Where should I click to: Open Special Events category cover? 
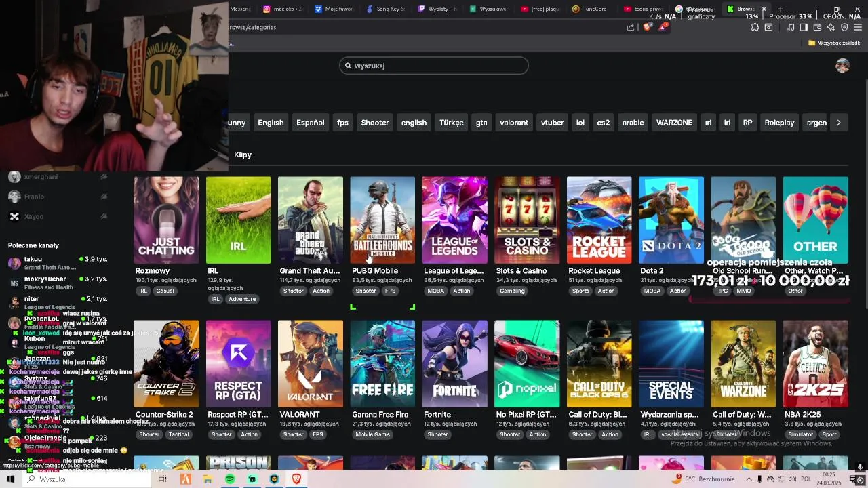click(671, 364)
